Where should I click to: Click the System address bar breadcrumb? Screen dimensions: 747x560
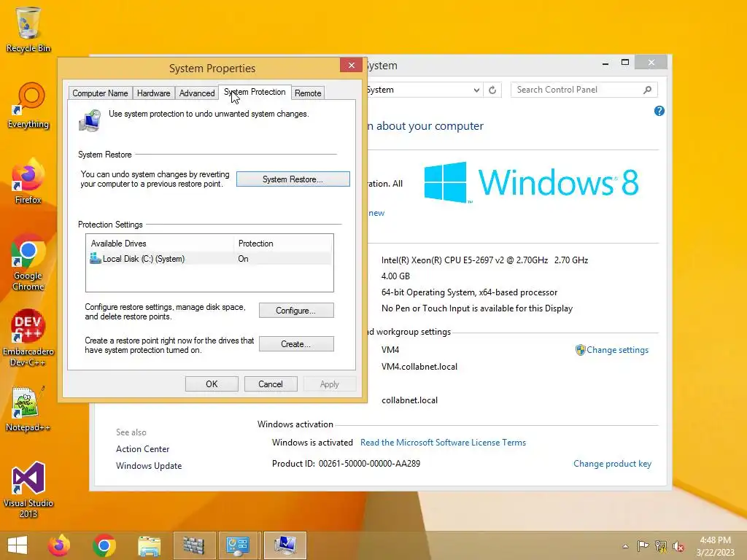click(380, 90)
